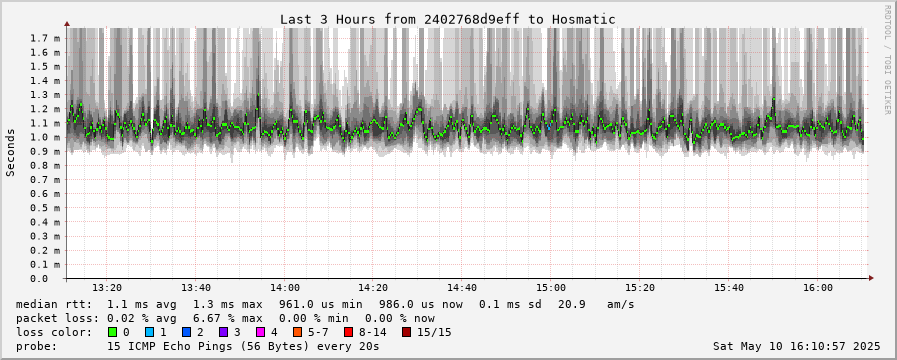Screen dimensions: 897x360
Task: Click the 14:00 time axis label
Action: [x=284, y=288]
